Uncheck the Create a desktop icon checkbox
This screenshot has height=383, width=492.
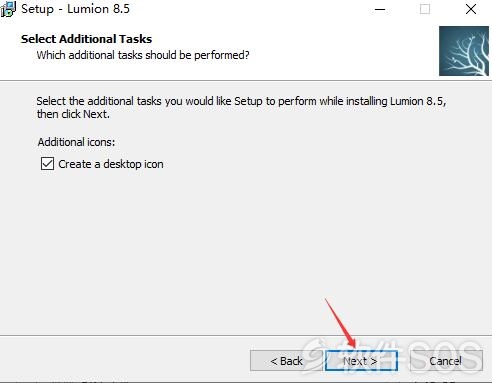coord(47,164)
